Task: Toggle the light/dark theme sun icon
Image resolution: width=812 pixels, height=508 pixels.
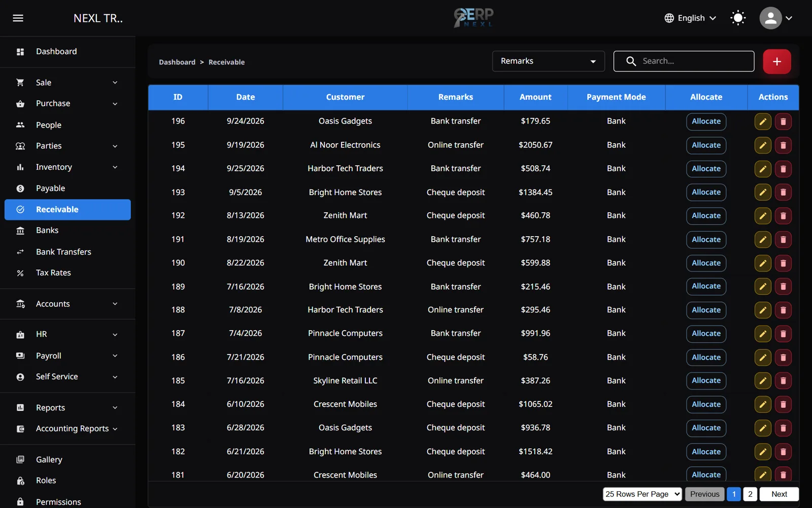Action: coord(738,18)
